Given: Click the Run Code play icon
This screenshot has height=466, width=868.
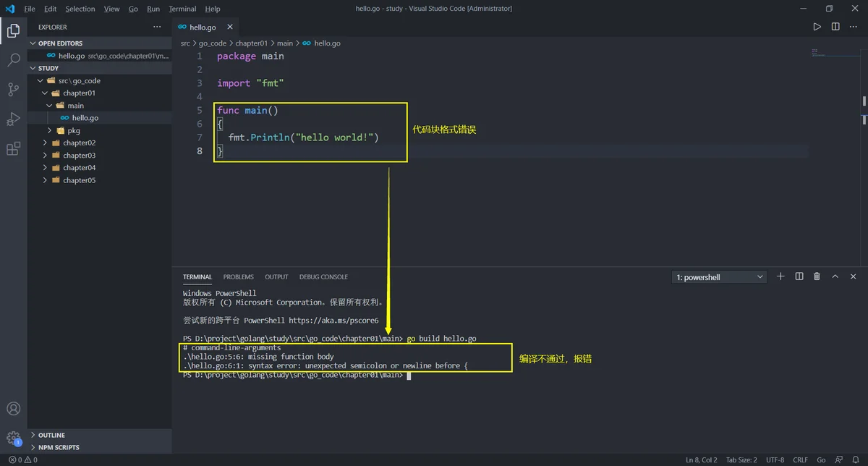Looking at the screenshot, I should [817, 27].
